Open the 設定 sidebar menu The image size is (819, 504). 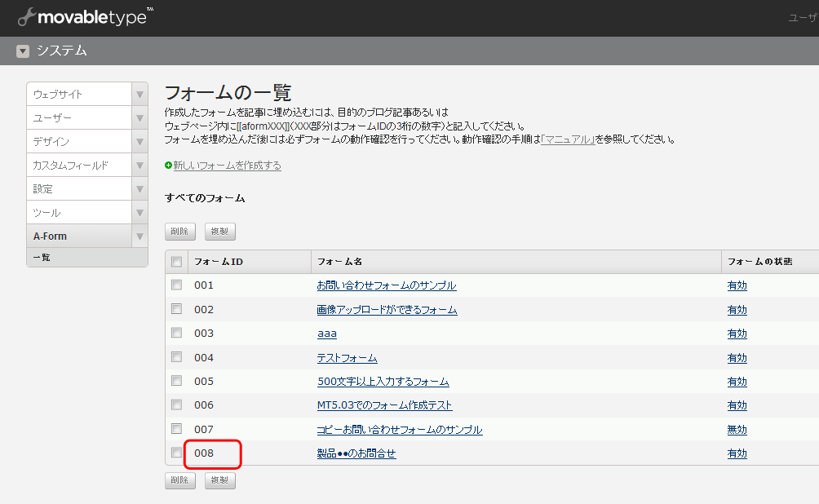[78, 189]
